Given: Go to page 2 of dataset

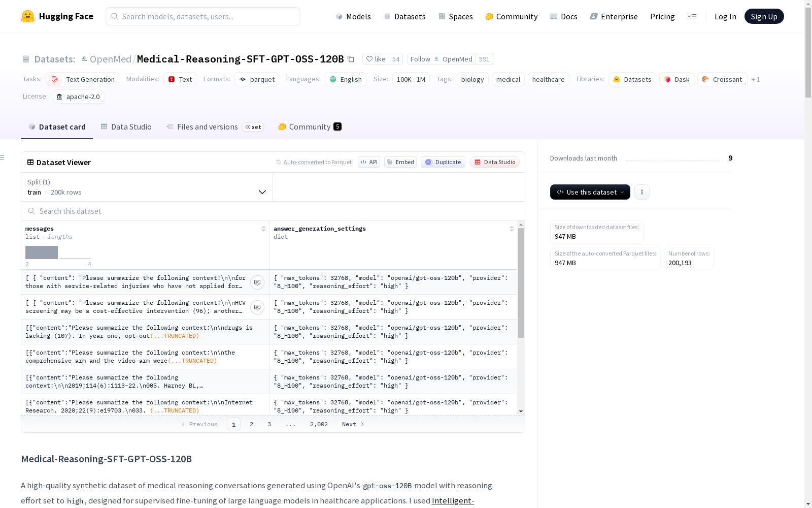Looking at the screenshot, I should coord(251,424).
